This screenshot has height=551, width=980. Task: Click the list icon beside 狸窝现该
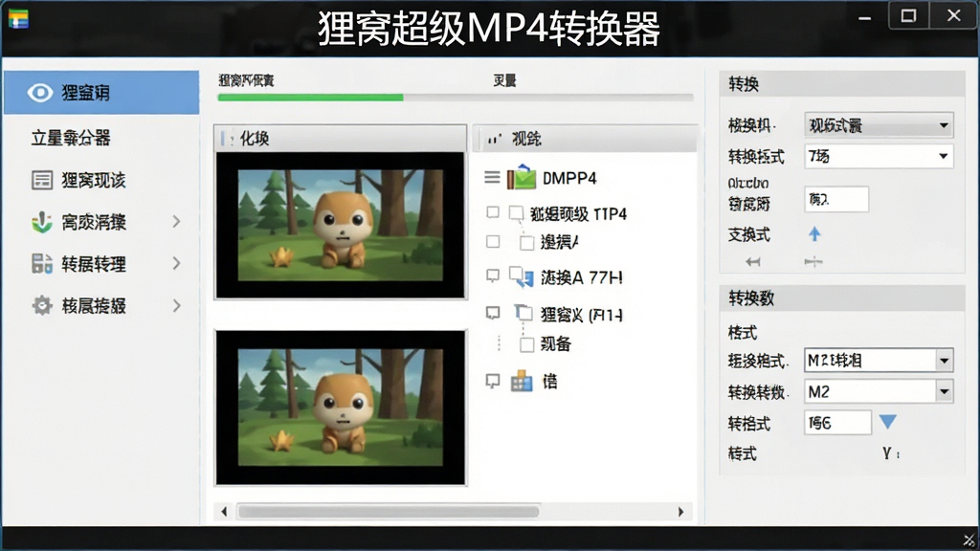coord(42,181)
